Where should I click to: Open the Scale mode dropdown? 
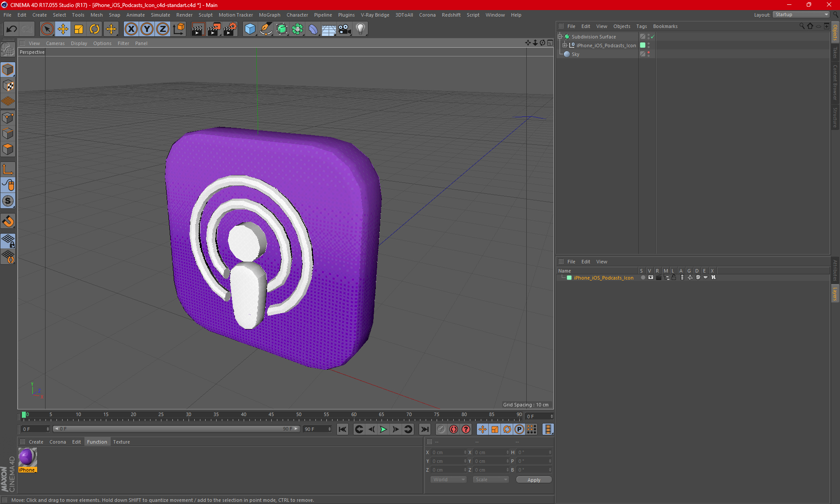click(491, 479)
